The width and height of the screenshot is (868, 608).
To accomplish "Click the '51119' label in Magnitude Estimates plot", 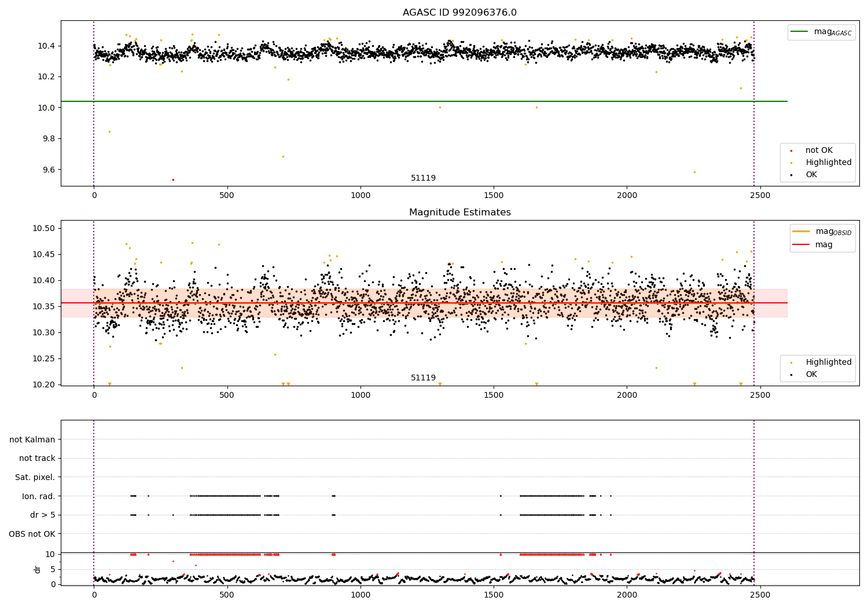I will click(x=423, y=378).
